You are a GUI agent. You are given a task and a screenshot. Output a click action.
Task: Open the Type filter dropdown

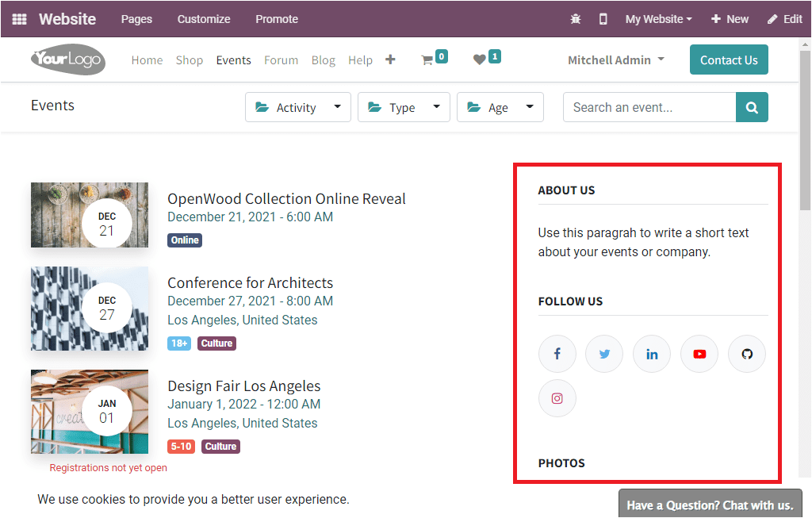tap(404, 106)
